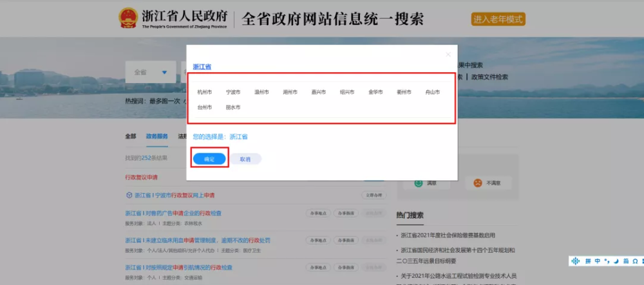Open result 对兽药广告申请企业的行政检查
This screenshot has width=644, height=285.
pos(173,213)
